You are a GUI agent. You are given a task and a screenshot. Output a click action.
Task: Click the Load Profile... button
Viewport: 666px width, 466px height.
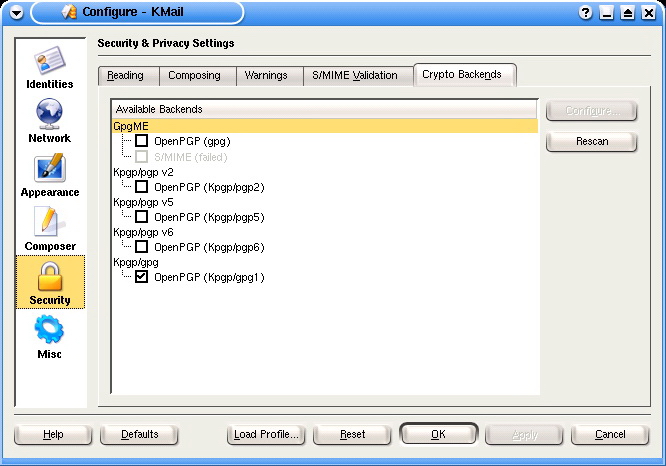tap(265, 435)
